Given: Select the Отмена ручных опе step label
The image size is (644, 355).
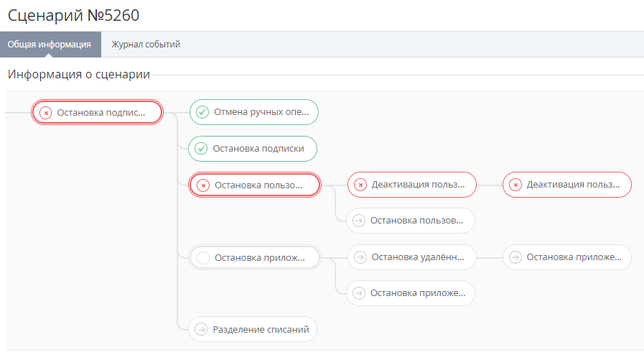Looking at the screenshot, I should [262, 112].
